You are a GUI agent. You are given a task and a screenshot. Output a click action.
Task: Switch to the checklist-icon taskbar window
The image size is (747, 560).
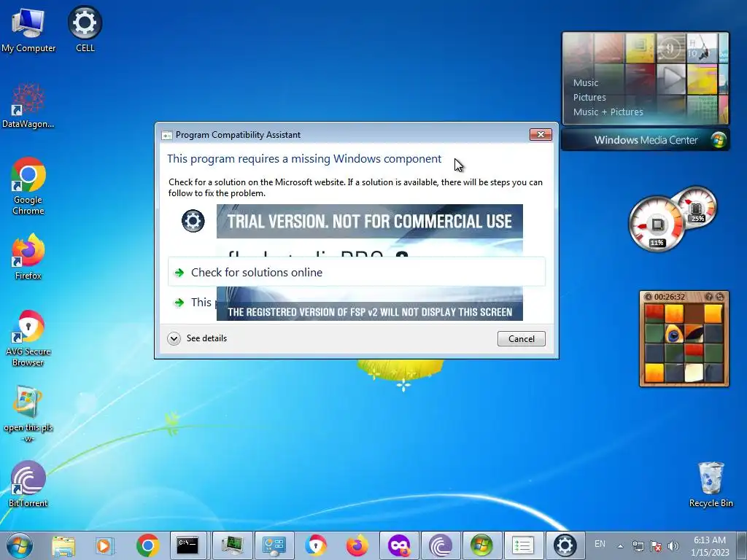523,545
